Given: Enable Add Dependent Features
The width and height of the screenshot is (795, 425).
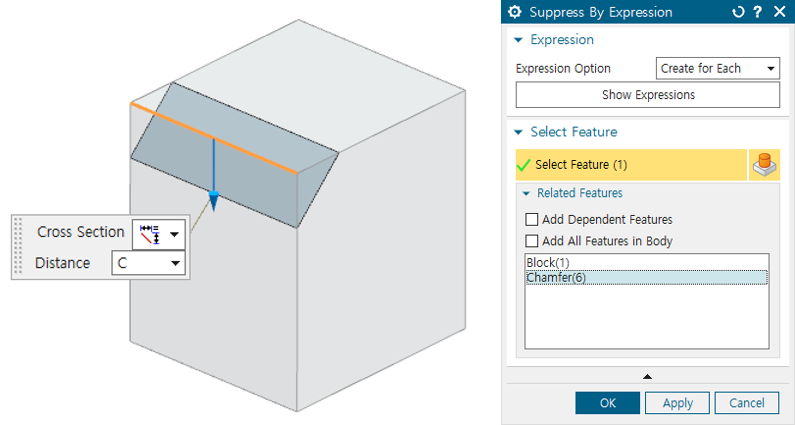Looking at the screenshot, I should 532,219.
